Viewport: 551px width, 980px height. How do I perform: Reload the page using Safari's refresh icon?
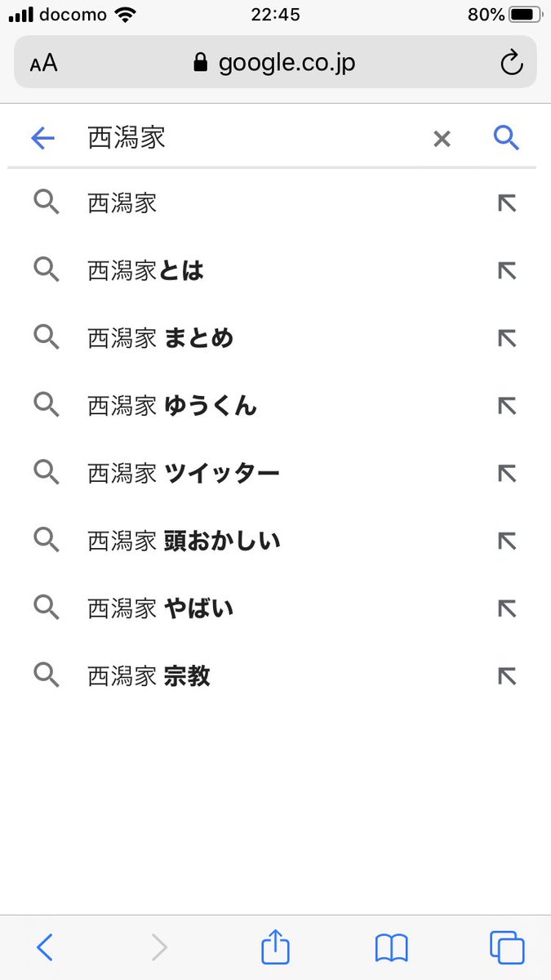click(x=511, y=63)
